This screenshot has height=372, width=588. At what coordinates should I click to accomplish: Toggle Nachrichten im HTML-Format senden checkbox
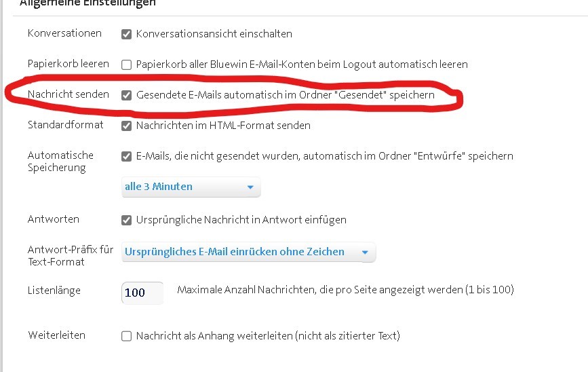pyautogui.click(x=126, y=126)
